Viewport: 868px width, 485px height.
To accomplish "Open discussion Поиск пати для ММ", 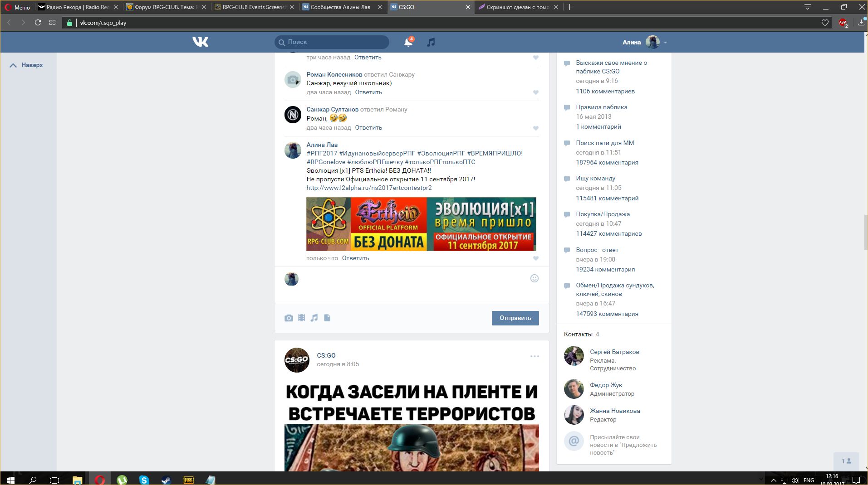I will pos(605,143).
